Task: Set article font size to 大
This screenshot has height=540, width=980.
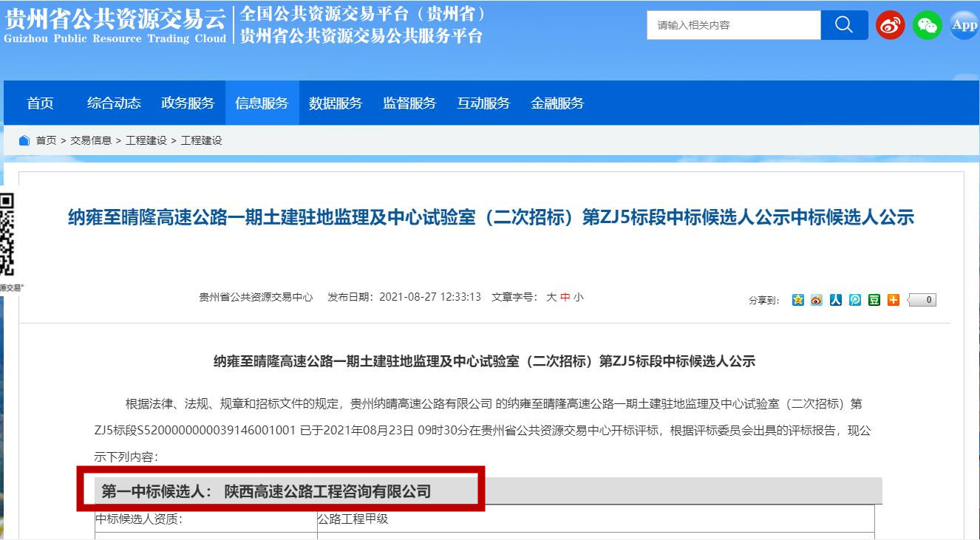Action: click(x=551, y=297)
